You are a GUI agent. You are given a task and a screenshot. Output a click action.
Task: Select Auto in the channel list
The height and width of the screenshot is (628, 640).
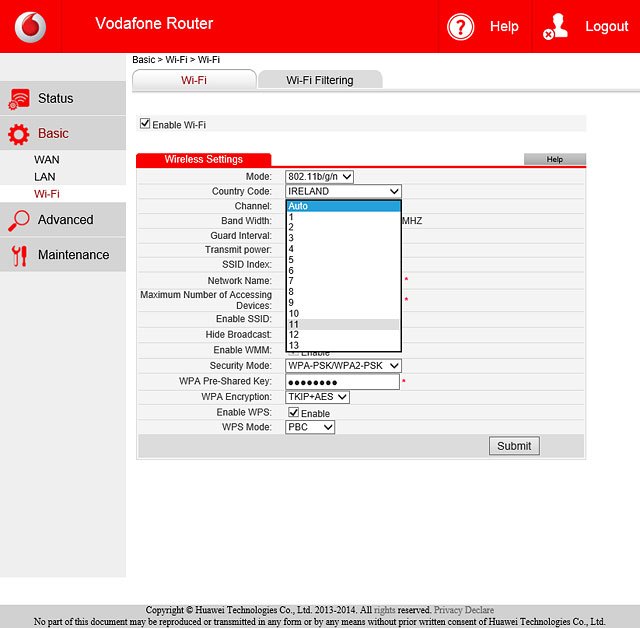click(x=343, y=206)
